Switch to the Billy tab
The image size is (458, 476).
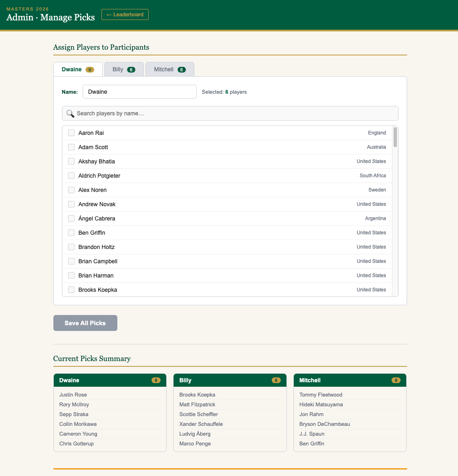[x=121, y=69]
